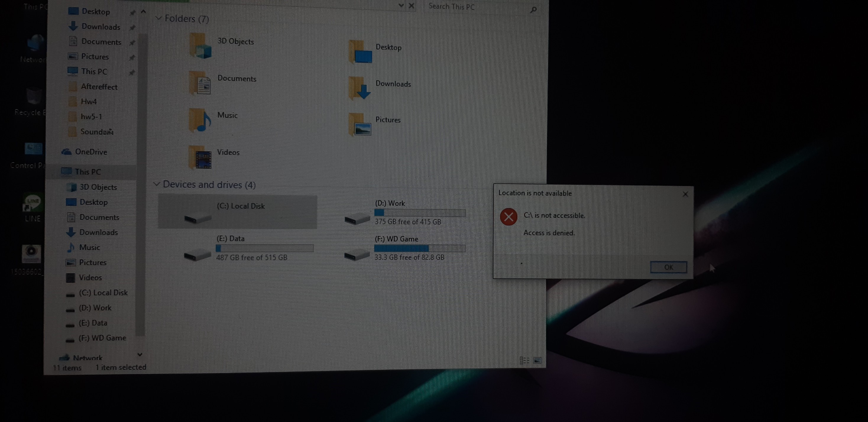Switch to details view layout
868x422 pixels.
click(524, 360)
